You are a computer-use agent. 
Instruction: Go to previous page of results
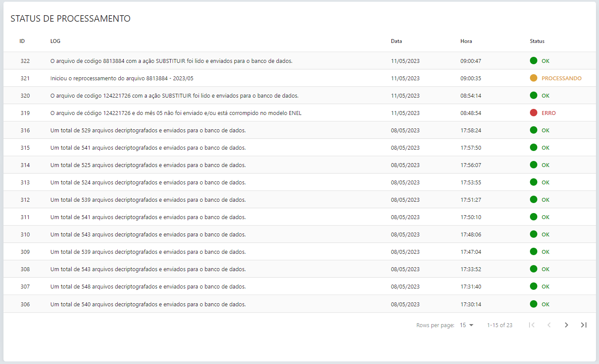click(549, 325)
